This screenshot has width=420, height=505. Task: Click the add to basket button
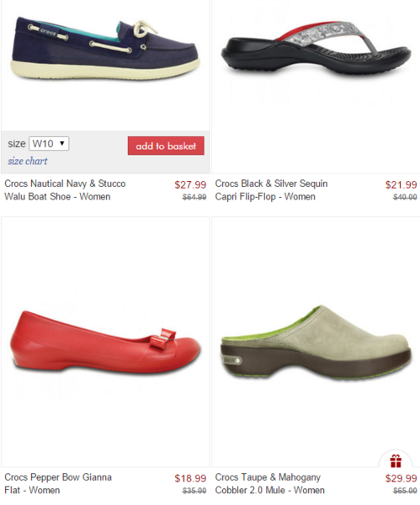click(x=166, y=146)
